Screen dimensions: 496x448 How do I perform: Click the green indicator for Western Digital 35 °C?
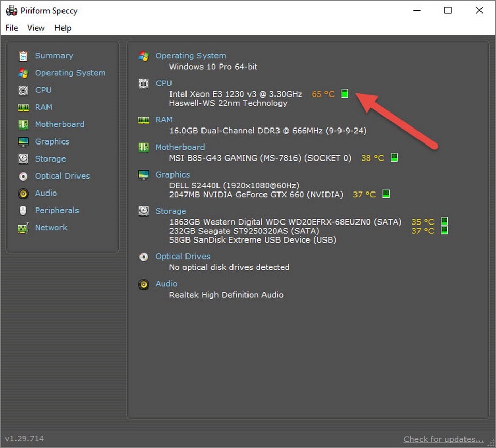pos(444,221)
